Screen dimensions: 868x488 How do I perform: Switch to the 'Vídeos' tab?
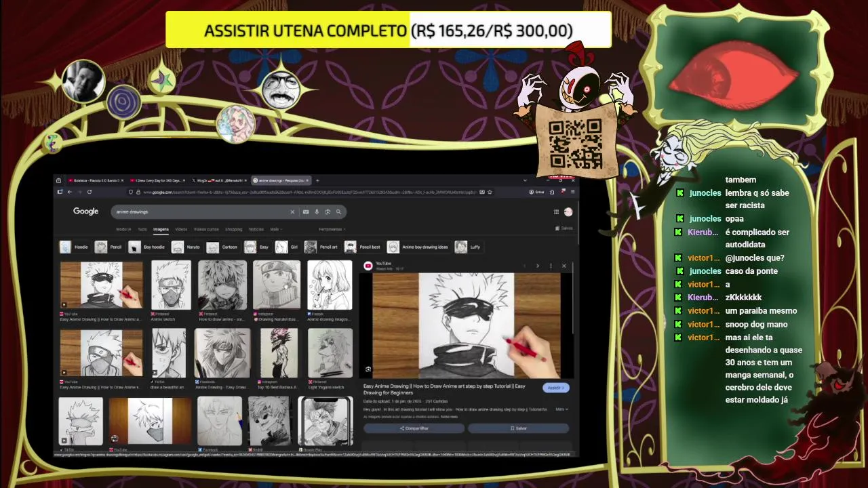tap(181, 229)
